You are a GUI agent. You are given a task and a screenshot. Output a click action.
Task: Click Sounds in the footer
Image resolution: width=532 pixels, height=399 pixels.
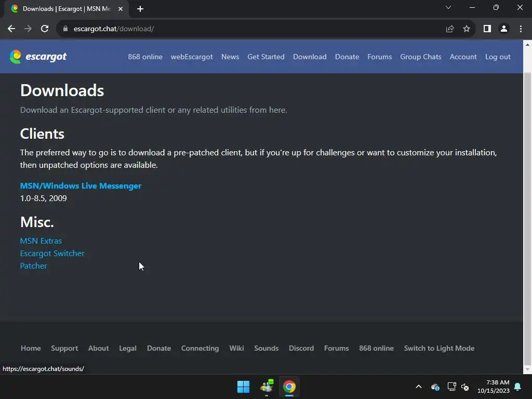[x=267, y=348]
